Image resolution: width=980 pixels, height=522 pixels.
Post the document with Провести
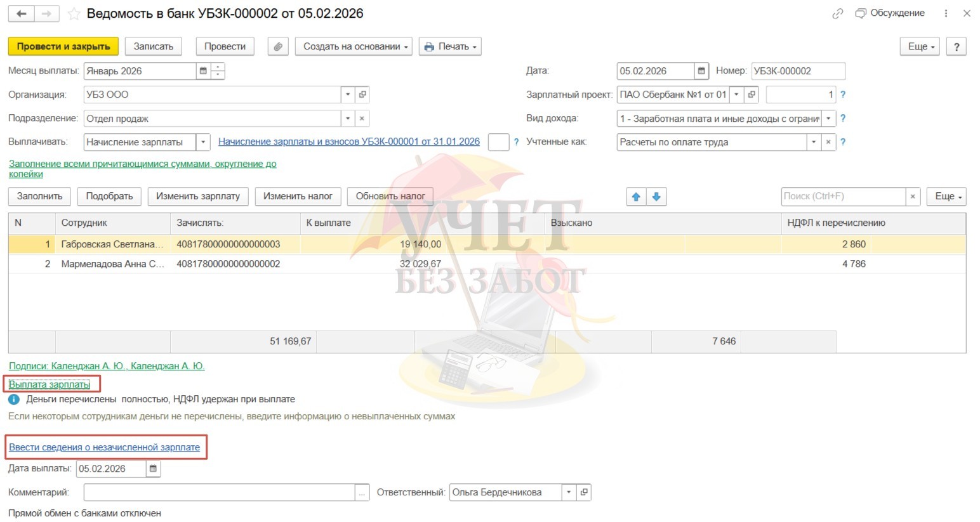tap(225, 46)
